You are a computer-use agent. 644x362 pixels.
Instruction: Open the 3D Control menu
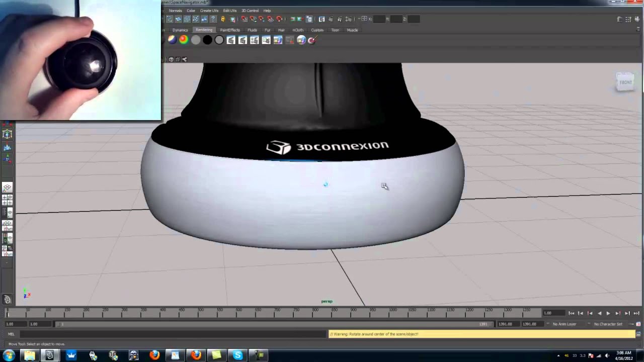click(x=250, y=11)
